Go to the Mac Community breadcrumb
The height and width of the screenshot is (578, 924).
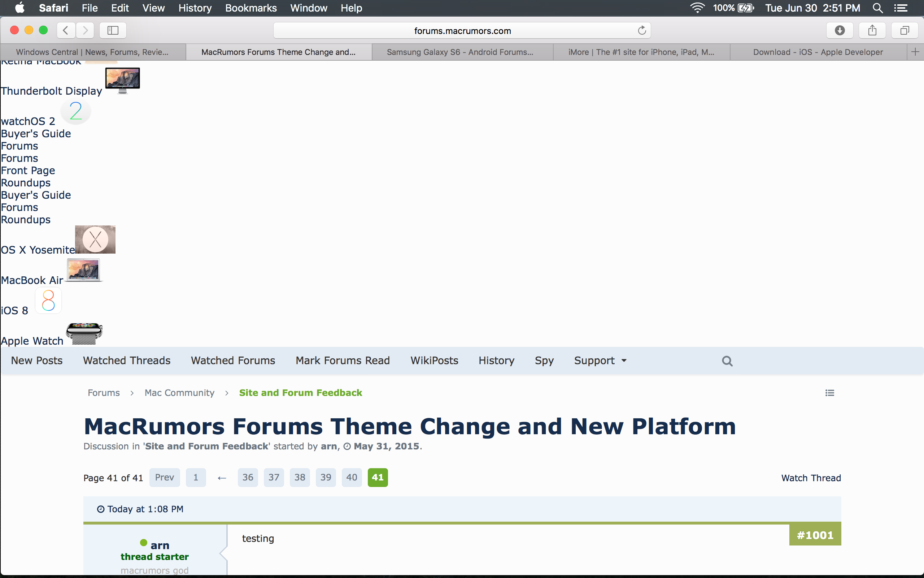[x=179, y=393]
